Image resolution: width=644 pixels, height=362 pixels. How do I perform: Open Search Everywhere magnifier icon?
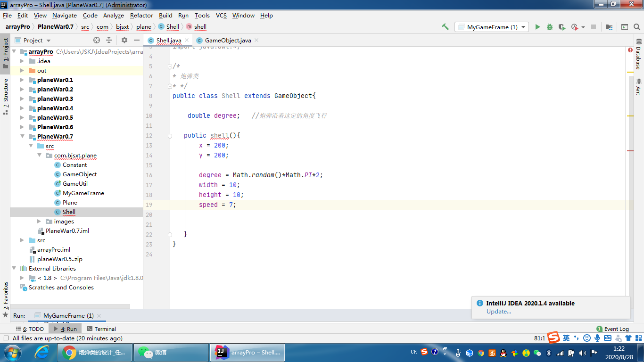click(637, 27)
